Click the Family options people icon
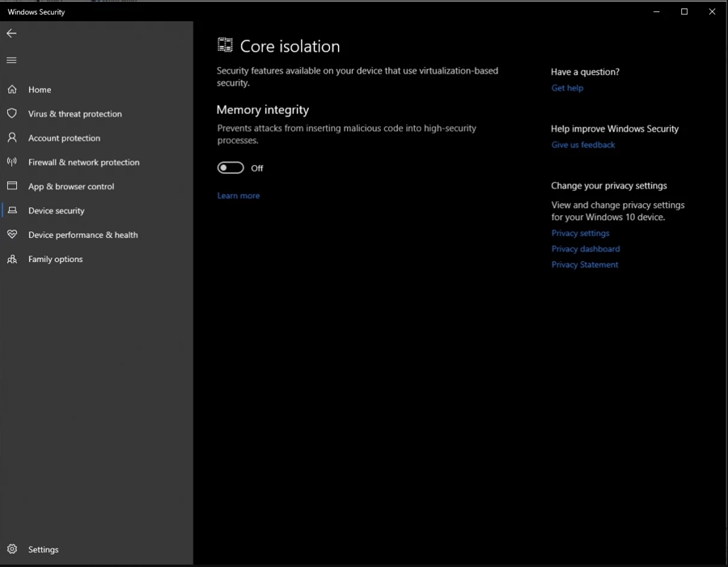 pyautogui.click(x=12, y=259)
